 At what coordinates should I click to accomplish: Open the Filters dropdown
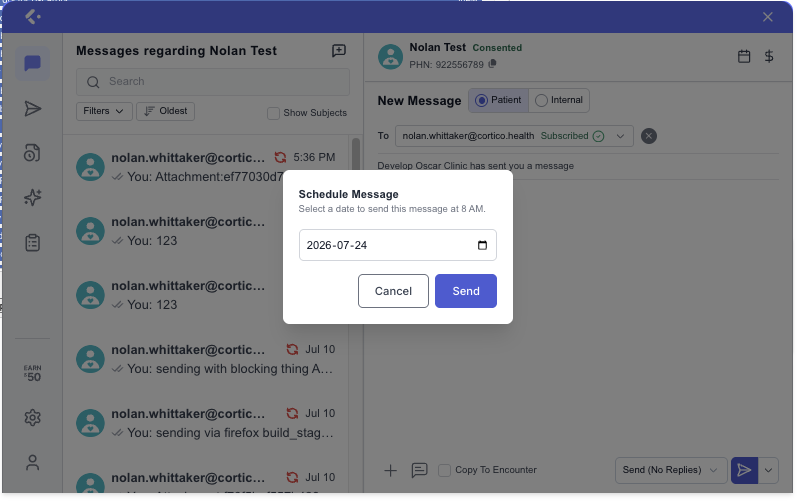104,111
